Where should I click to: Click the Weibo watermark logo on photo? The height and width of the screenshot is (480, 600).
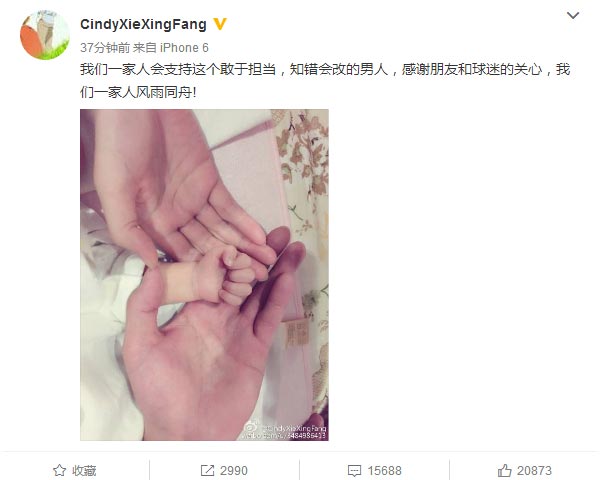(251, 426)
